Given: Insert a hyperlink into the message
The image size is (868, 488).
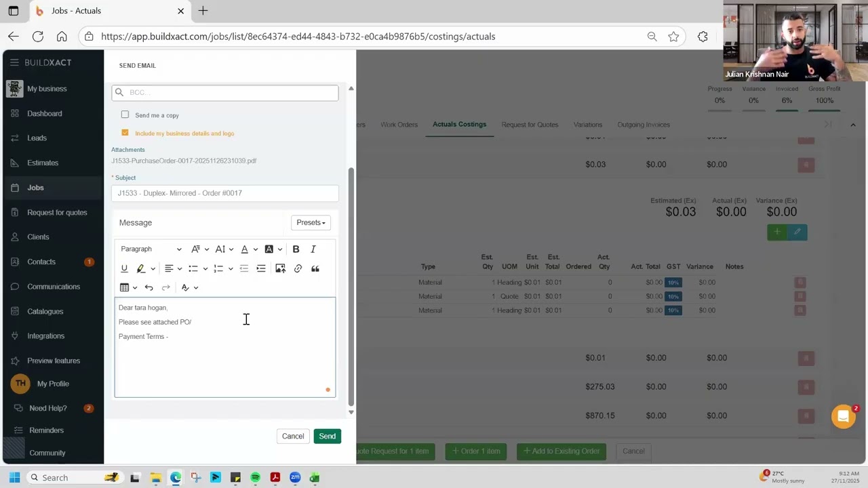Looking at the screenshot, I should click(298, 269).
